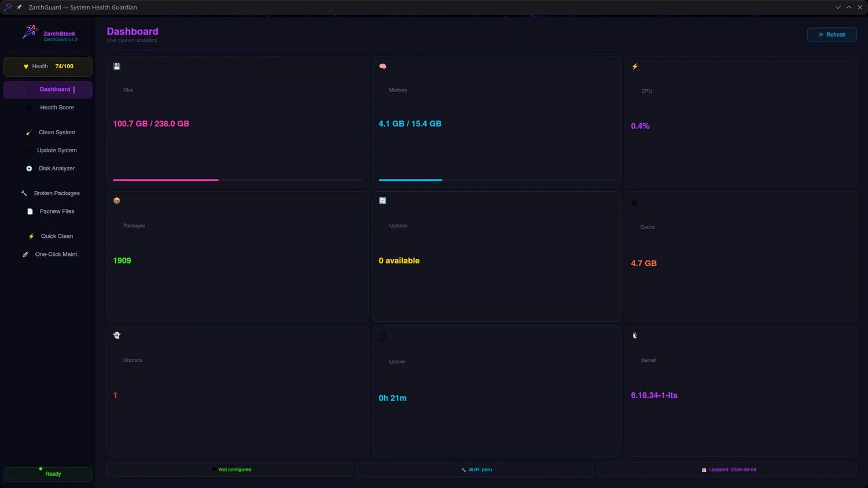Click the calendar icon beside the Updated date

click(704, 469)
